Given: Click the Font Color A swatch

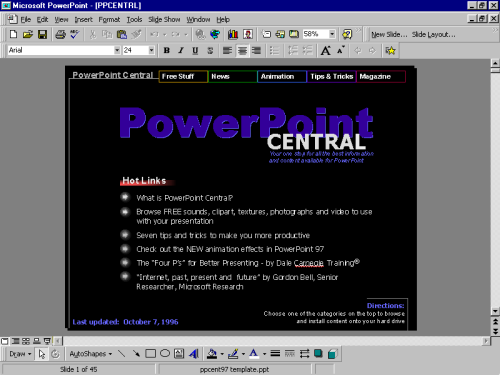Looking at the screenshot, I should pos(254,354).
